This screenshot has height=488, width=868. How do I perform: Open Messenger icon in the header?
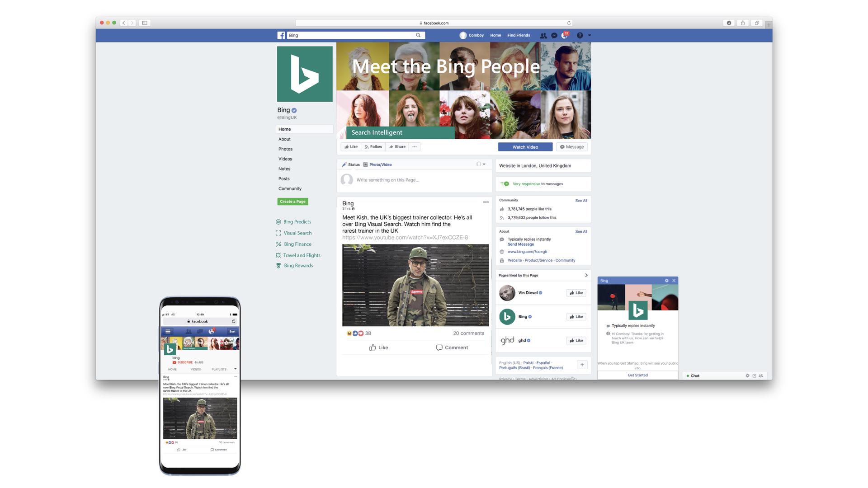tap(554, 35)
